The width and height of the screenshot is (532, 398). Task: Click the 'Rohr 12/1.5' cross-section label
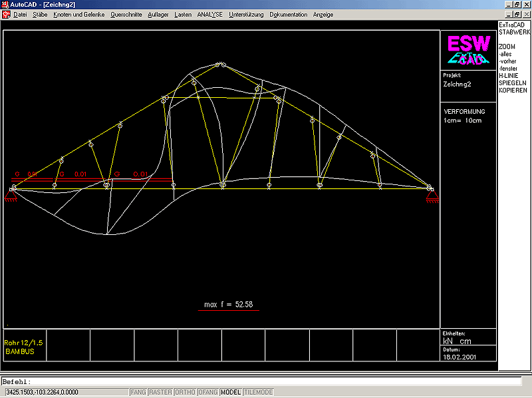[23, 343]
